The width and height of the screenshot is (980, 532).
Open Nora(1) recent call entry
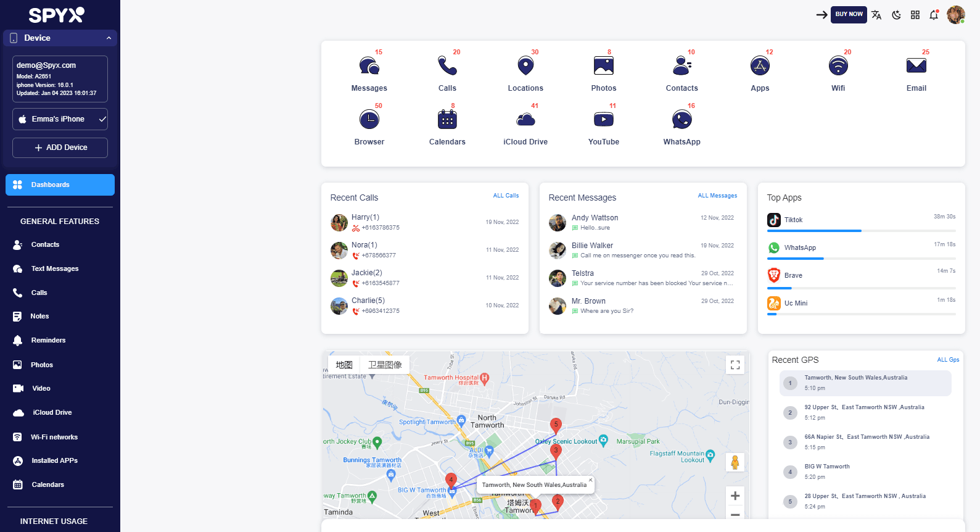(x=424, y=250)
